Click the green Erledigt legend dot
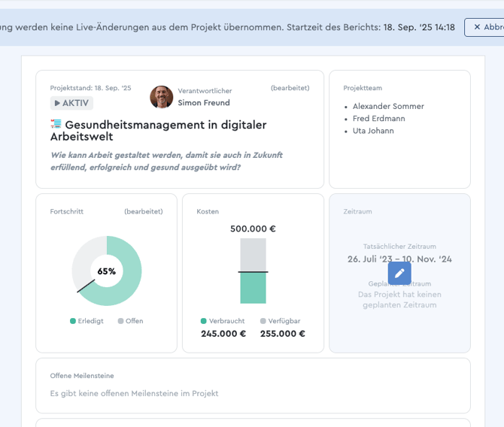 click(73, 321)
